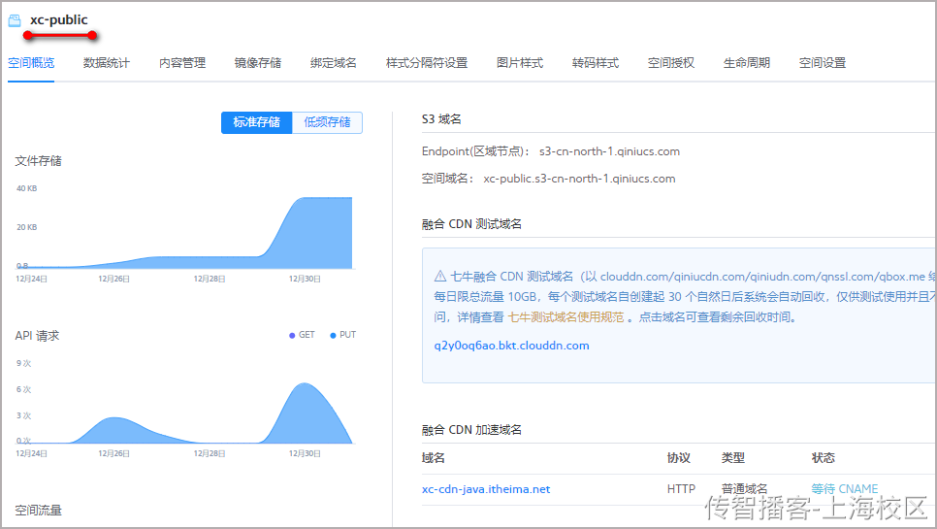Click the 普通域名 type cell
937x529 pixels.
[745, 489]
